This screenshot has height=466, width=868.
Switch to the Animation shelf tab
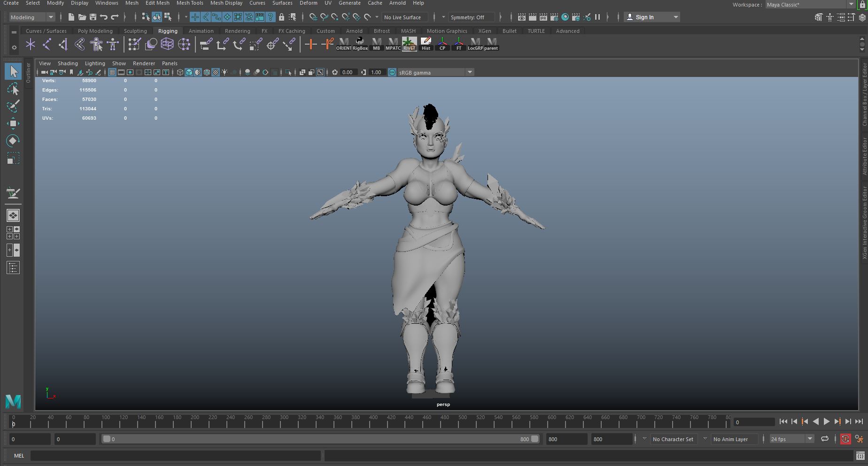201,31
